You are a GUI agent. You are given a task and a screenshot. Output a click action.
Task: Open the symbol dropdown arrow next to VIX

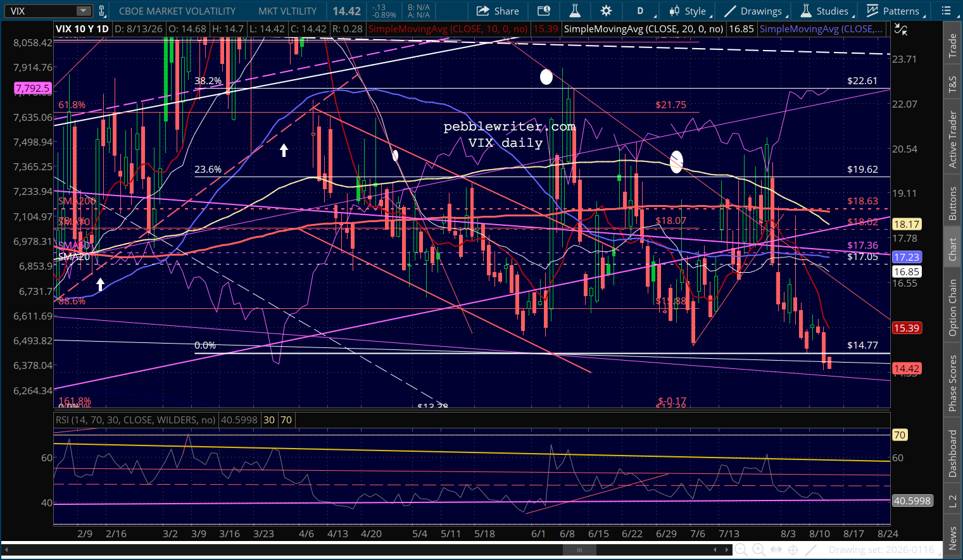click(x=84, y=11)
